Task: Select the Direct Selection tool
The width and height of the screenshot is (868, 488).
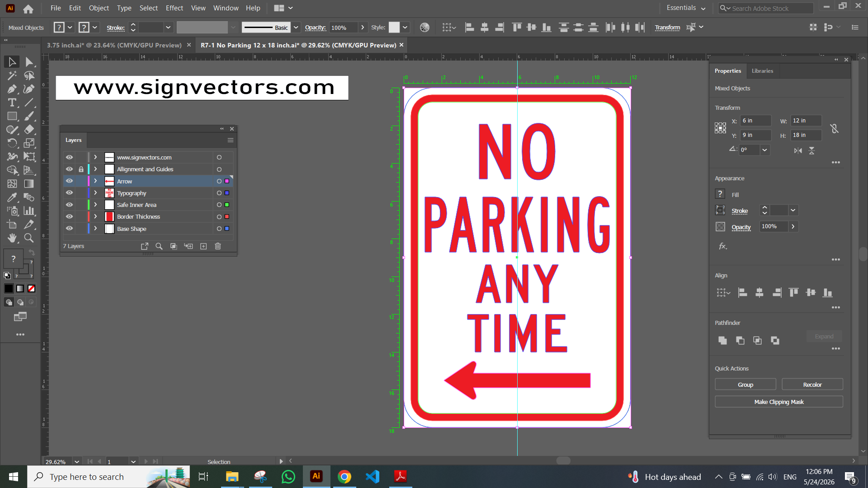Action: pos(29,62)
